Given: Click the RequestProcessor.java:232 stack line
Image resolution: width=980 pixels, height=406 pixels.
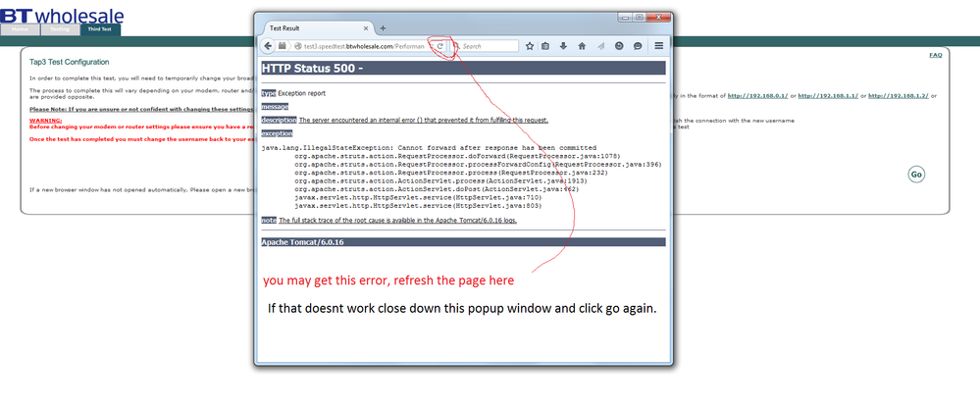Looking at the screenshot, I should pyautogui.click(x=451, y=173).
